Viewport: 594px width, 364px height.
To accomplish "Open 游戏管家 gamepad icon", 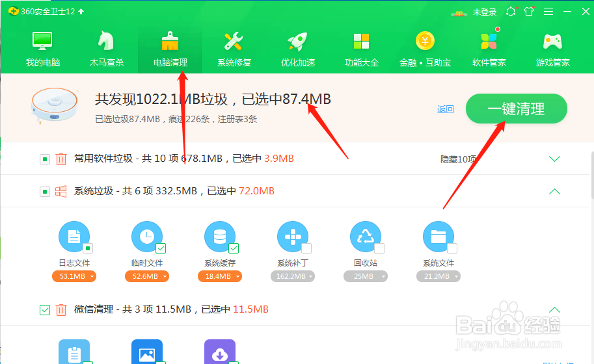I will [x=553, y=42].
